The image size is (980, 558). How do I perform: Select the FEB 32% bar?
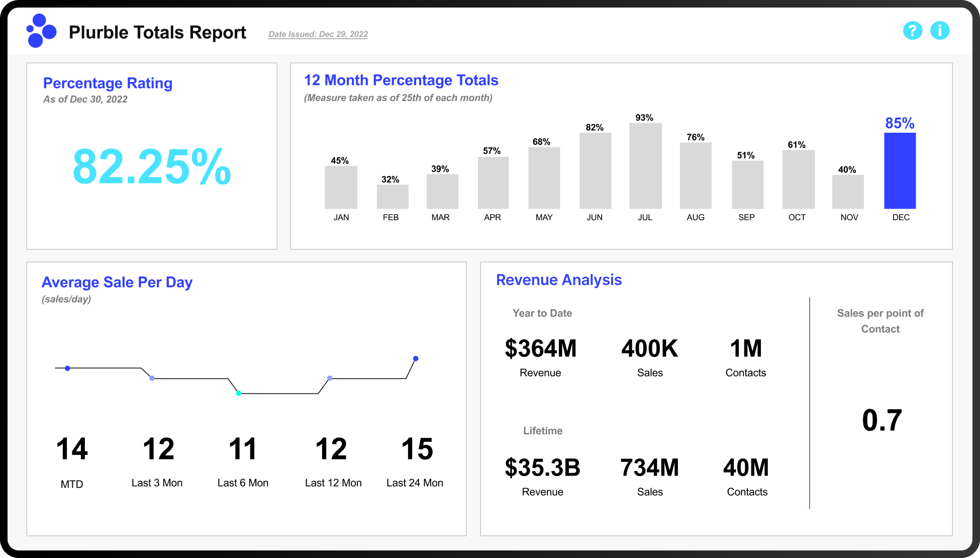(392, 197)
